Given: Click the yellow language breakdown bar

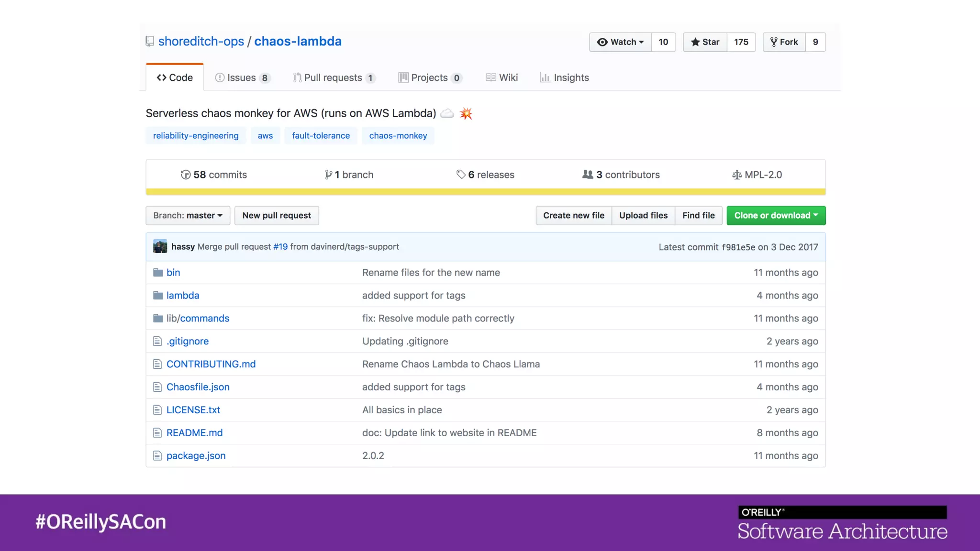Looking at the screenshot, I should (485, 192).
